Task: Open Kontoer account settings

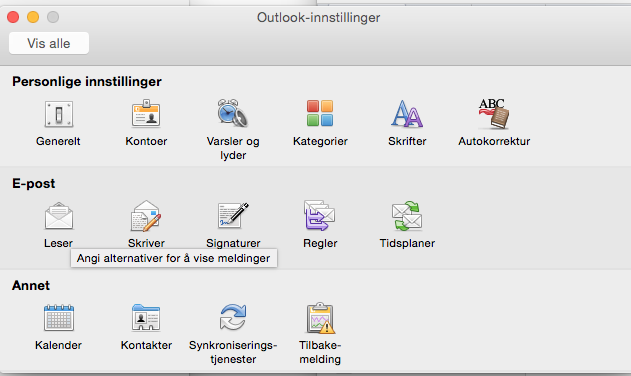Action: tap(146, 114)
